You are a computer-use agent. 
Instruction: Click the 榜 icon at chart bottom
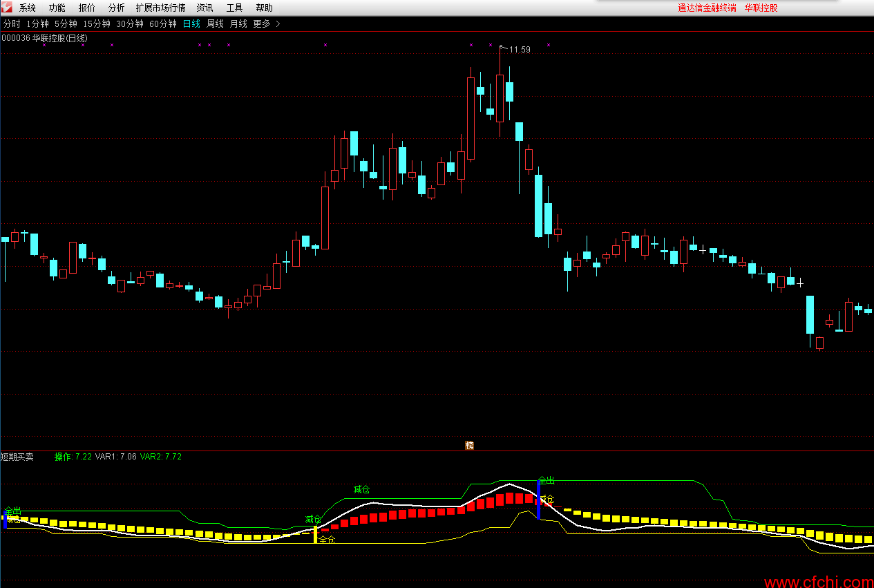(x=470, y=445)
